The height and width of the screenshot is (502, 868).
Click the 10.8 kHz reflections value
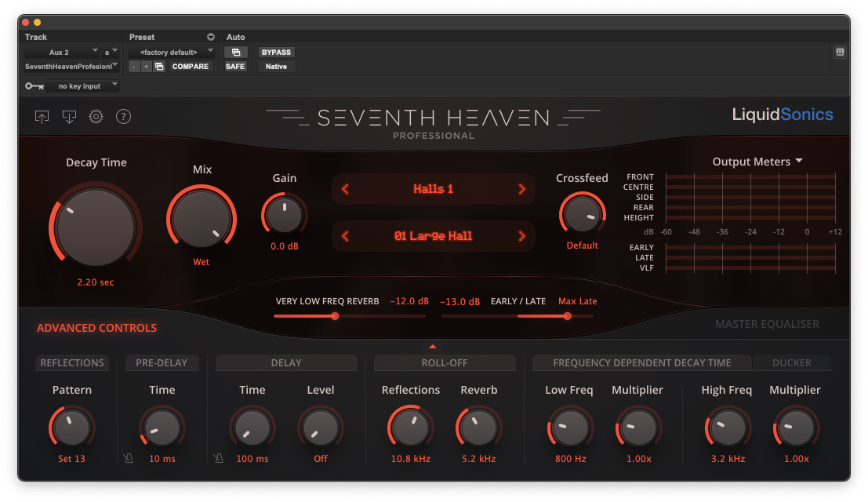click(411, 459)
